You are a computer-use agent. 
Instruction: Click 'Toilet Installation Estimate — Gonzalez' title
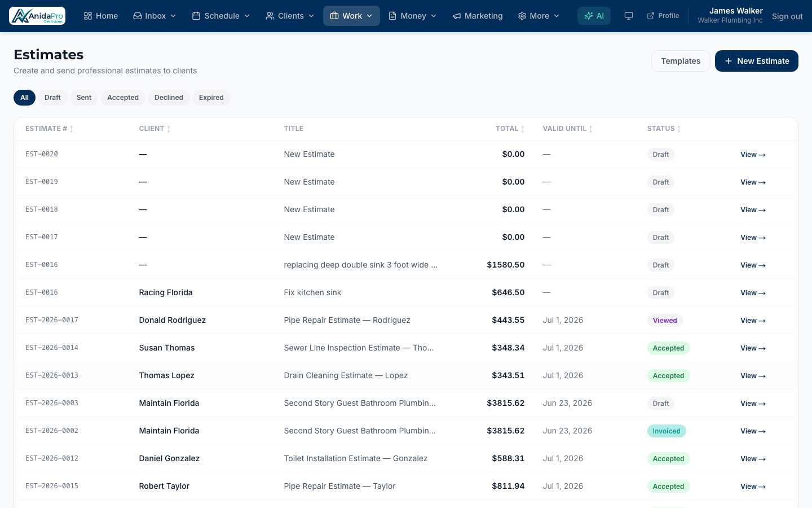(x=356, y=458)
